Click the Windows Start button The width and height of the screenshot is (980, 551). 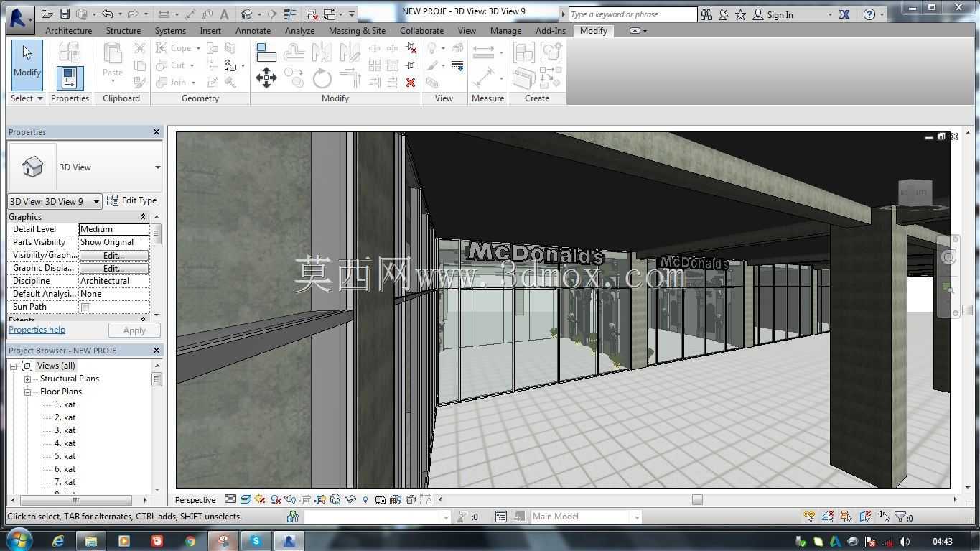(18, 540)
